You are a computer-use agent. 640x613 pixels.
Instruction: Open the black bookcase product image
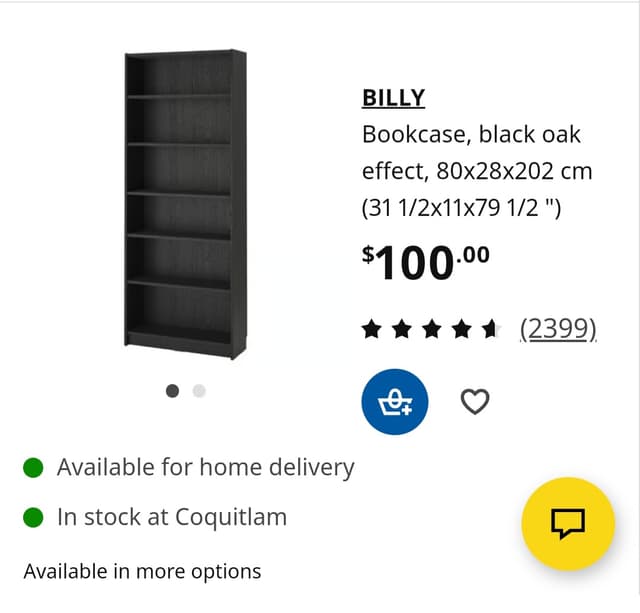click(x=185, y=204)
